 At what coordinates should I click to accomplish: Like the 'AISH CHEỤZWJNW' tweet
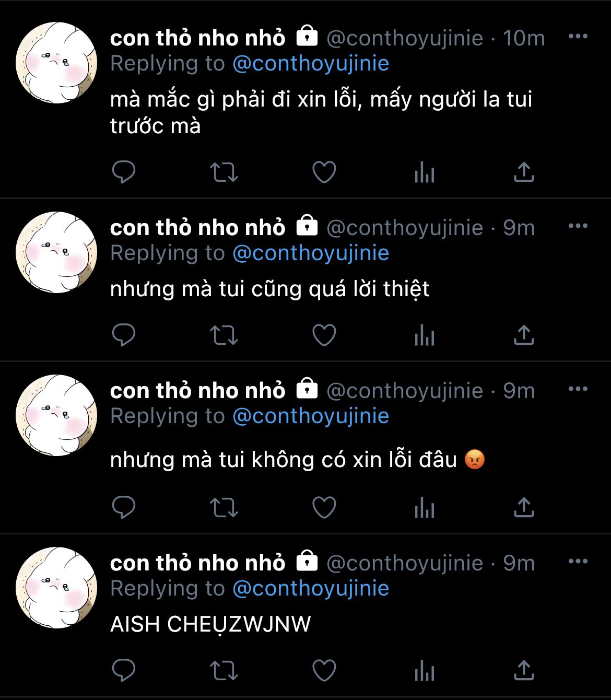[x=324, y=670]
